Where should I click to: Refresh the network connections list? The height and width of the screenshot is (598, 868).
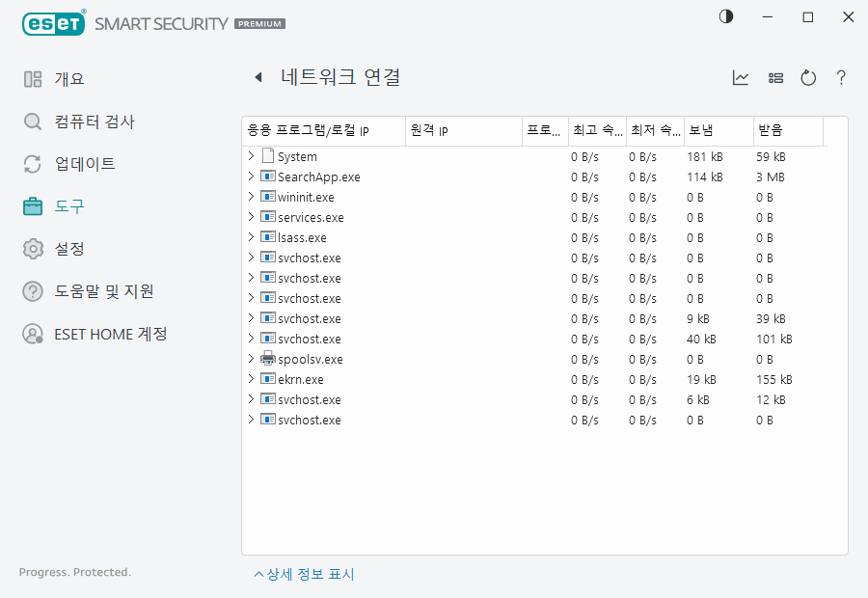(x=808, y=78)
